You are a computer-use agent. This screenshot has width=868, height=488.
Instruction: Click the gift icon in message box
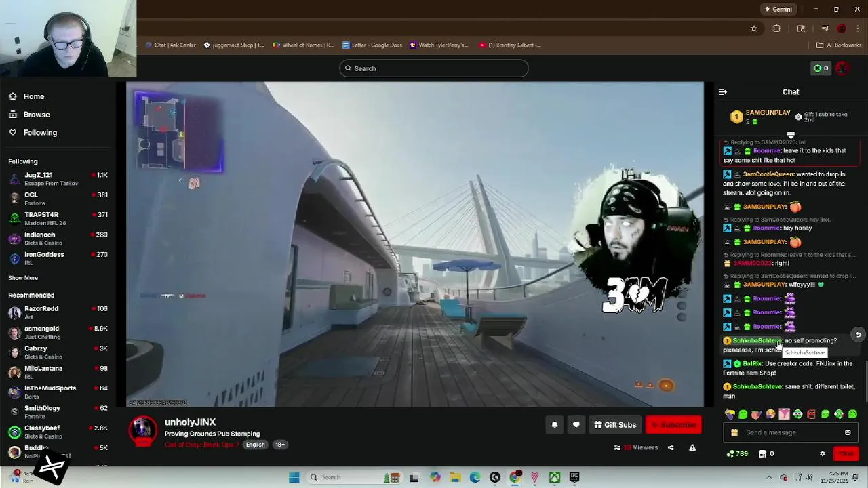(x=734, y=432)
